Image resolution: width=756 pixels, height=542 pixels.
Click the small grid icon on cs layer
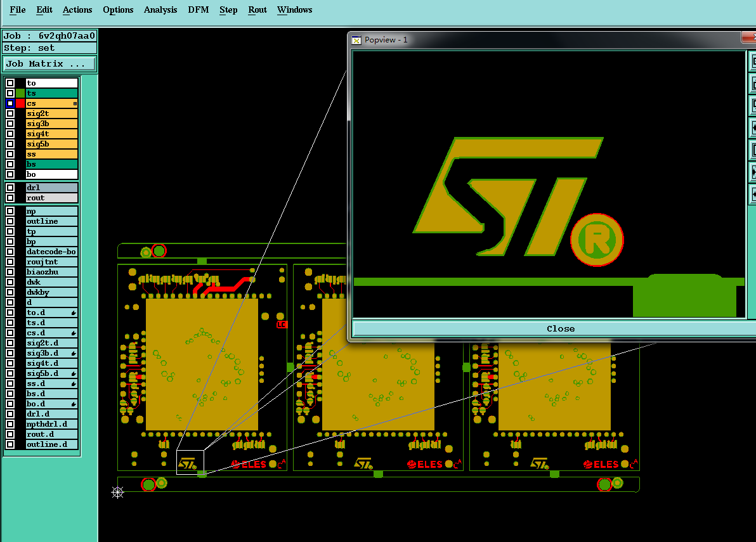75,103
